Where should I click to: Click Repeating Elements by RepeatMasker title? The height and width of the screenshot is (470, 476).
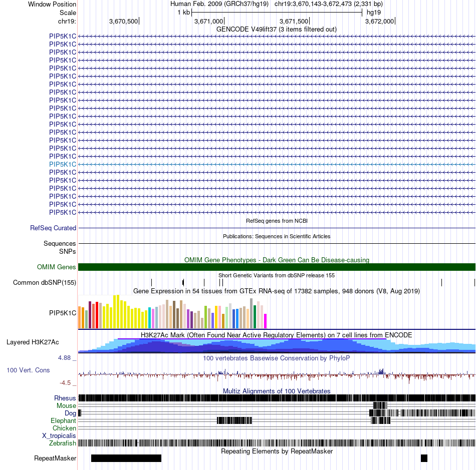277,451
